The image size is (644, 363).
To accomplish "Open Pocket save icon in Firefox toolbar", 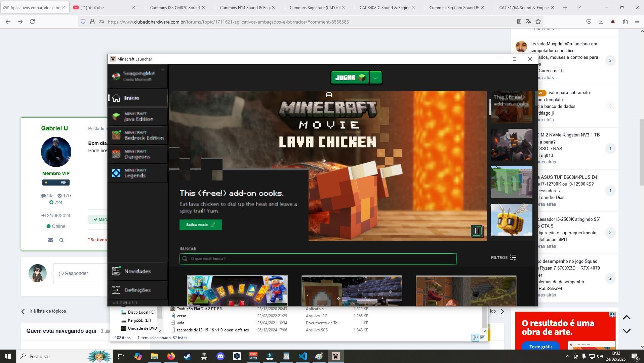I will pyautogui.click(x=589, y=22).
